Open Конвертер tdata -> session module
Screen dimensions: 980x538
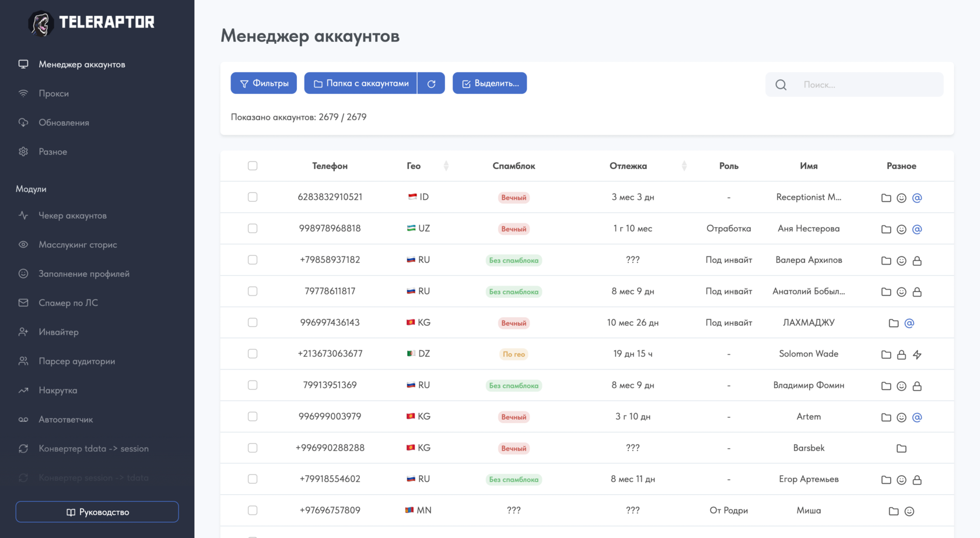pyautogui.click(x=93, y=449)
